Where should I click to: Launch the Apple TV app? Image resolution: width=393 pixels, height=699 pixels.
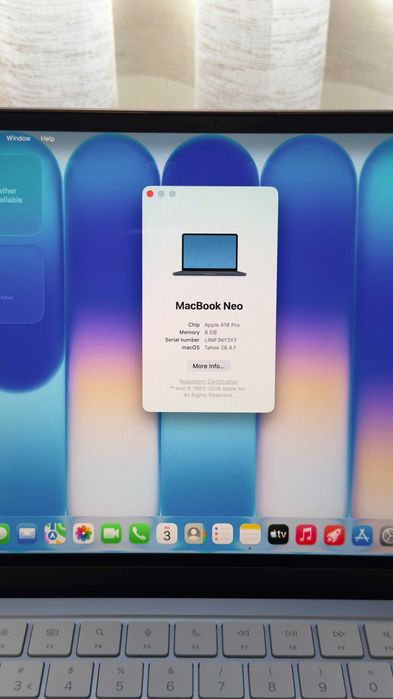pyautogui.click(x=278, y=534)
